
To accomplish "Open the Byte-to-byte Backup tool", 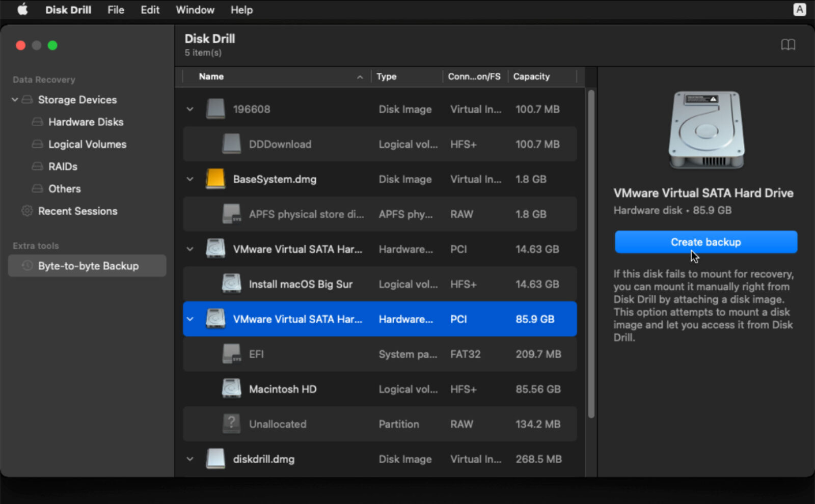I will coord(87,265).
